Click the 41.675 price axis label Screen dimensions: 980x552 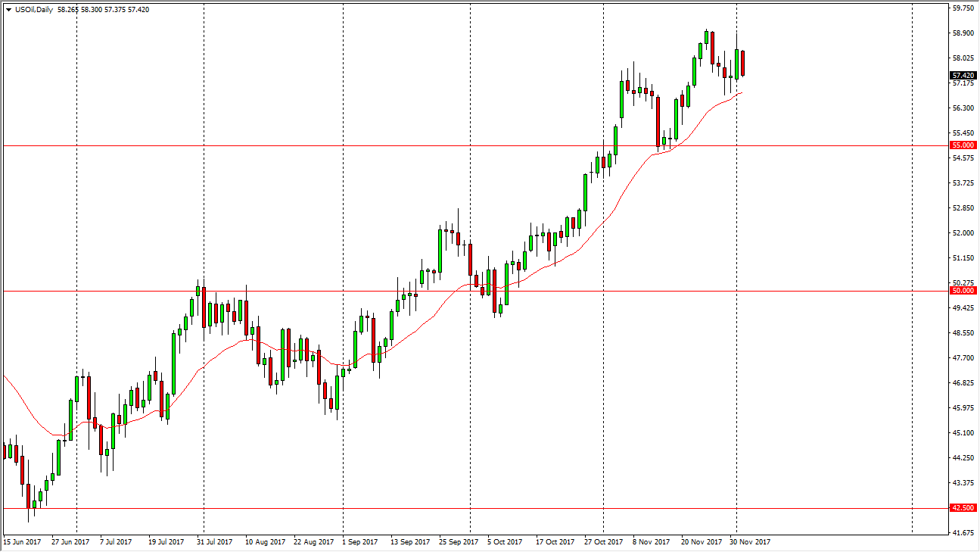[963, 533]
